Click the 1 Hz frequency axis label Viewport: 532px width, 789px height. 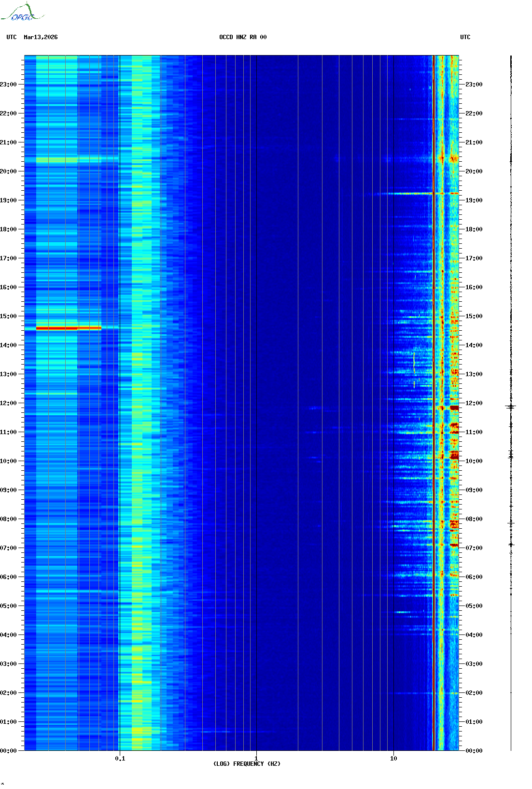pos(256,759)
